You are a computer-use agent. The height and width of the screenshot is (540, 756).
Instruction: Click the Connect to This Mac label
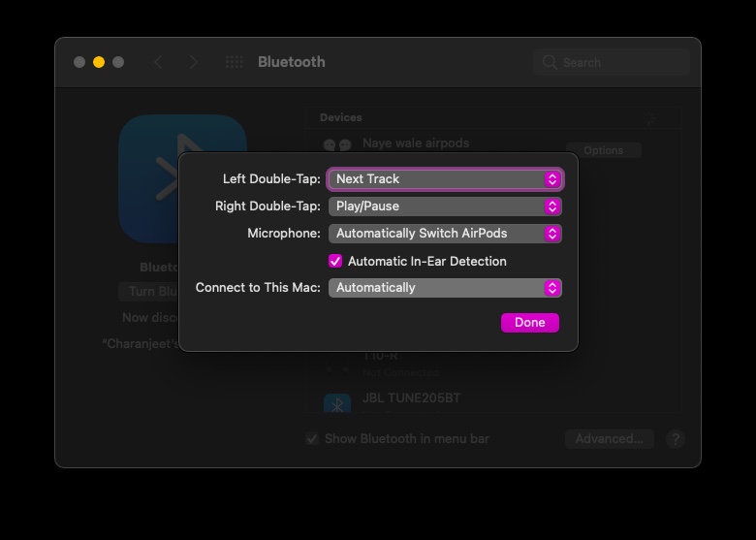(x=258, y=288)
